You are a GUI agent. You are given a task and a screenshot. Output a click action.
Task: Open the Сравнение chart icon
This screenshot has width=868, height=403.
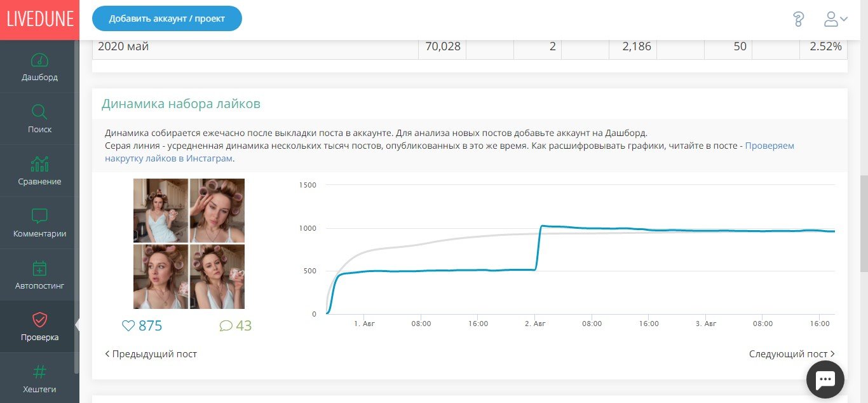point(39,164)
